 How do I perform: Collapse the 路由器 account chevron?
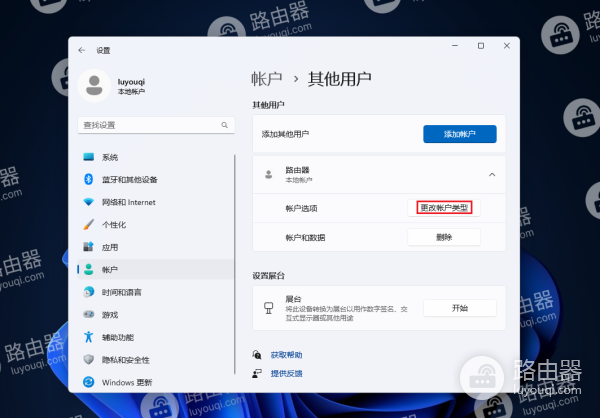pyautogui.click(x=492, y=175)
